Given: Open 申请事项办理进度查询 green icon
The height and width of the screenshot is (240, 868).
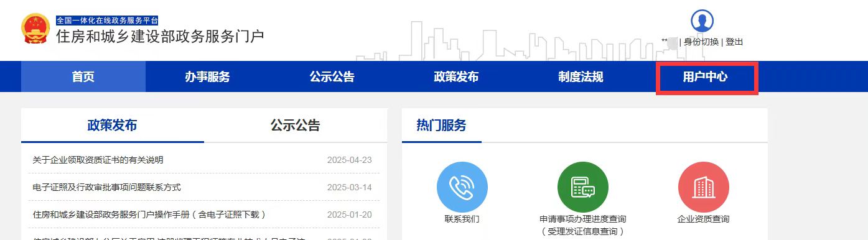Looking at the screenshot, I should coord(583,187).
